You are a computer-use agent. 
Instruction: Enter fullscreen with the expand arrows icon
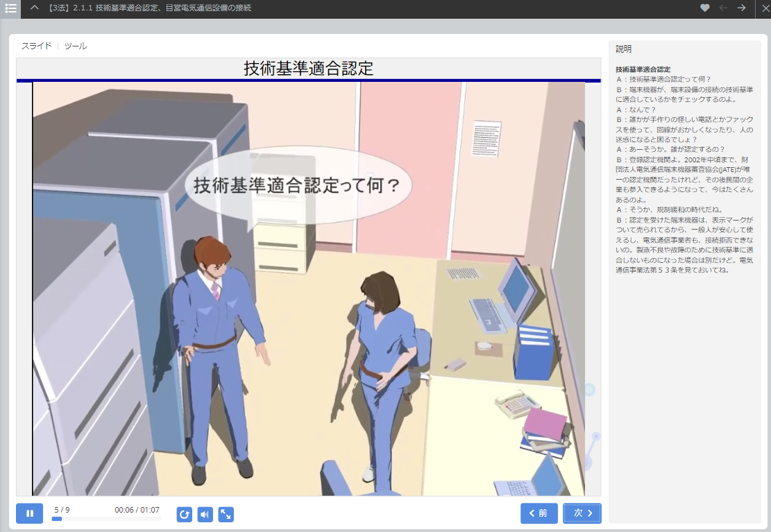point(226,514)
